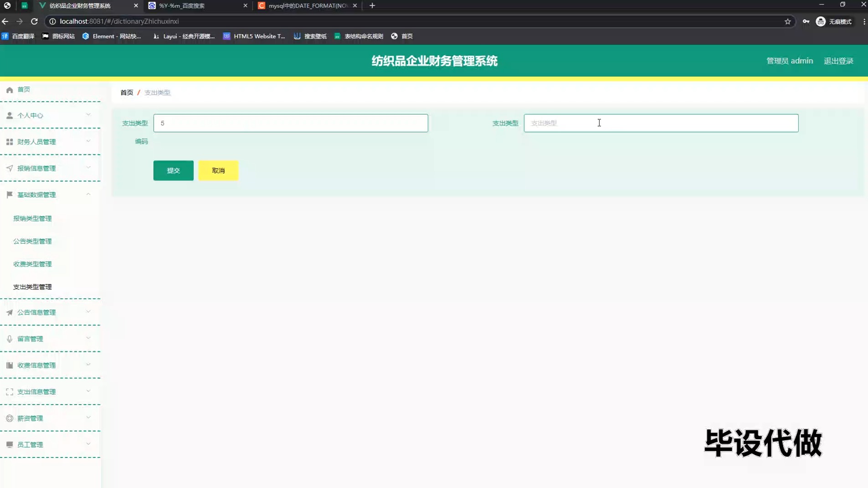Viewport: 868px width, 488px height.
Task: Click the grid icon for 财务人员管理
Action: 10,142
